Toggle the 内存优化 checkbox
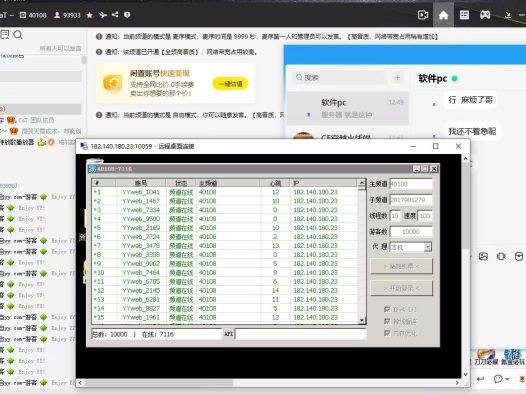 (x=387, y=333)
